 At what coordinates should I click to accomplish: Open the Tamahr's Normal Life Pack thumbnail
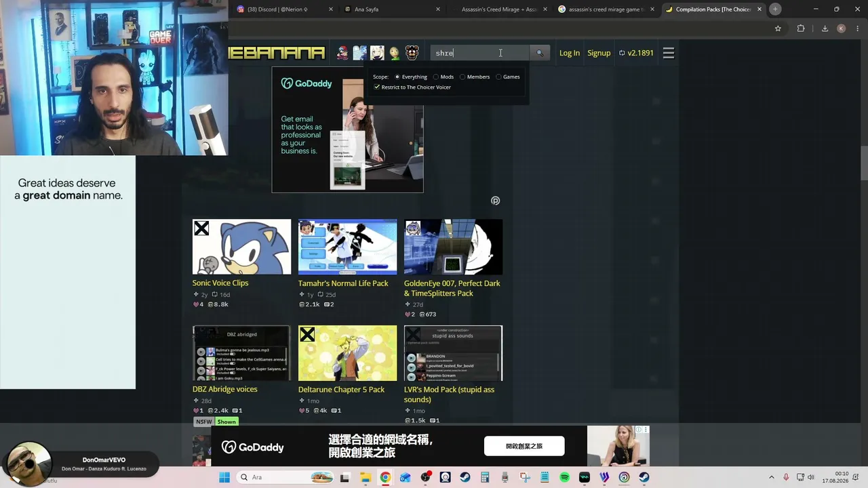point(347,247)
